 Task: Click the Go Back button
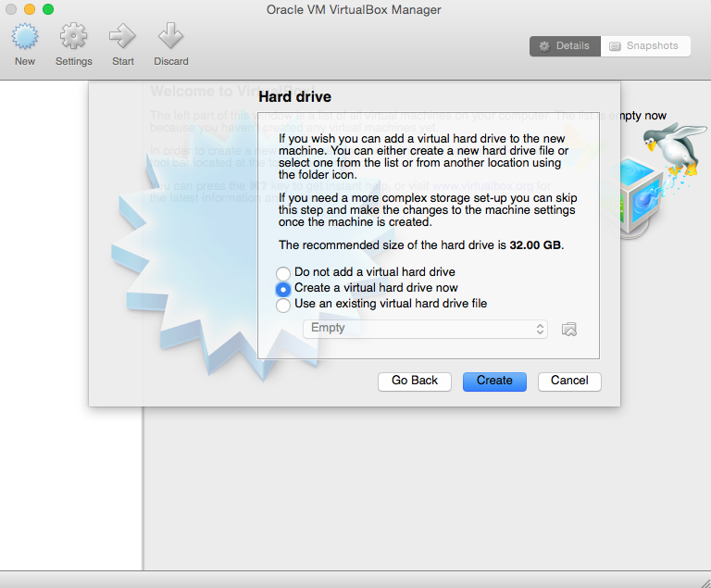415,382
